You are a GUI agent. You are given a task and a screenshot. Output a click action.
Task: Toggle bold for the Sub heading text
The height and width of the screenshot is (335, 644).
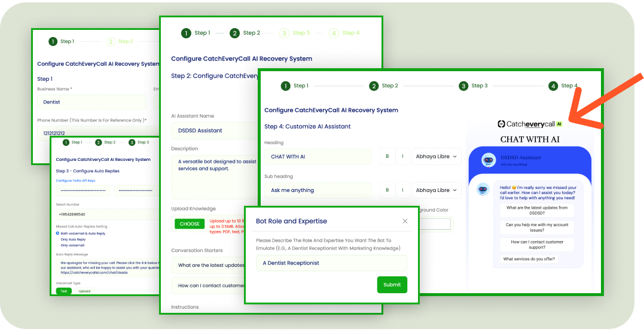point(387,190)
